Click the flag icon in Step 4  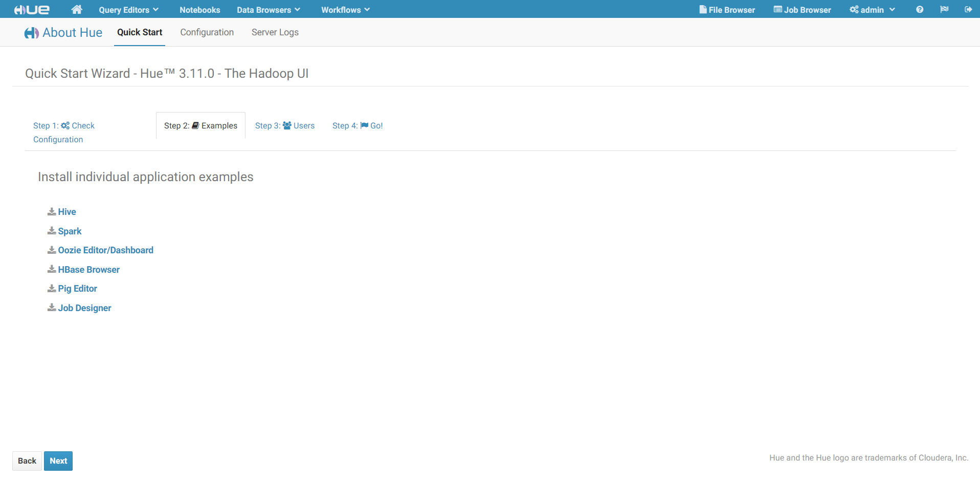coord(364,125)
